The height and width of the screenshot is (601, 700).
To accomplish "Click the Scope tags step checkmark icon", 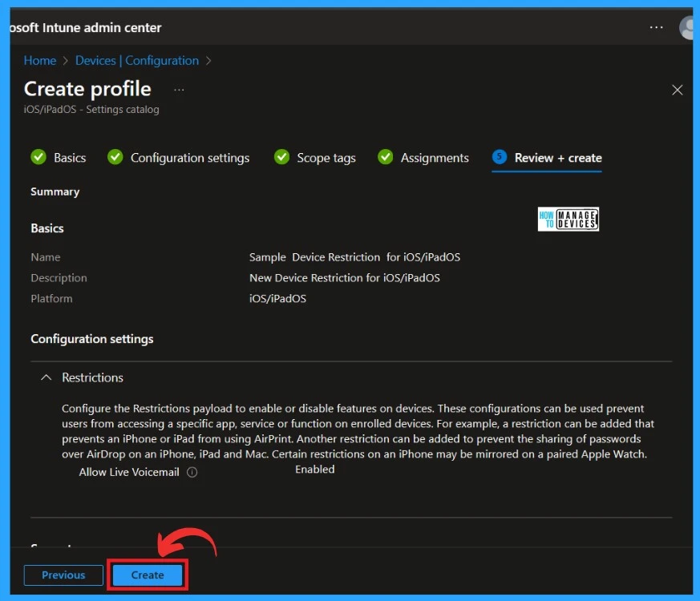I will (x=281, y=157).
